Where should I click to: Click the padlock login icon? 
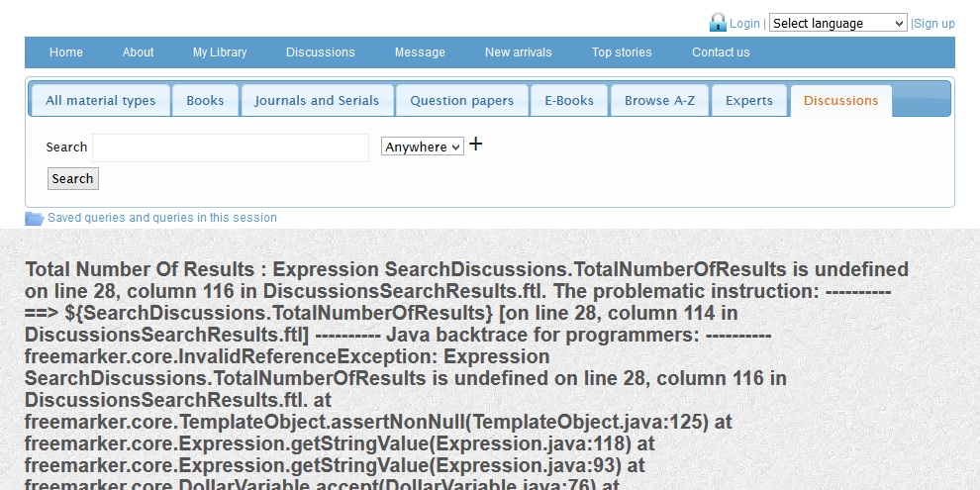point(718,22)
